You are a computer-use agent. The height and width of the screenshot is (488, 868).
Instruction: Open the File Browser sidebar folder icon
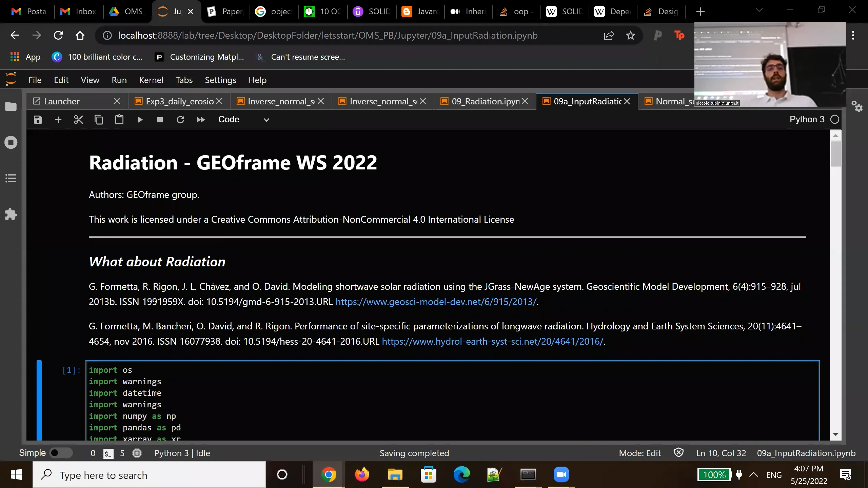11,106
